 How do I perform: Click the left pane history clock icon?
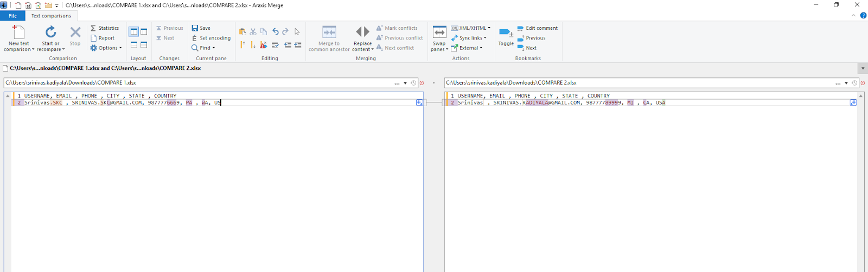coord(414,83)
